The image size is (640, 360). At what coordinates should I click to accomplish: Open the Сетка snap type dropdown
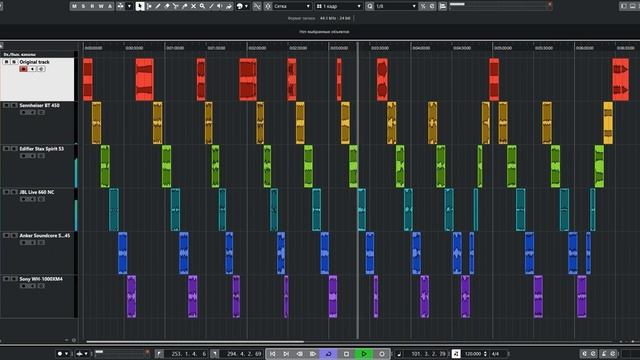pyautogui.click(x=293, y=6)
